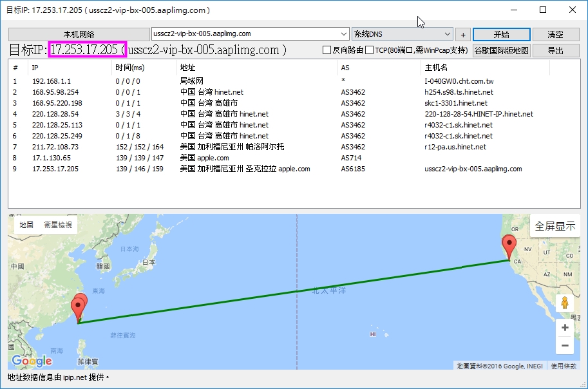The image size is (588, 389).
Task: Select hop row 168.95.98.254
Action: click(x=294, y=92)
